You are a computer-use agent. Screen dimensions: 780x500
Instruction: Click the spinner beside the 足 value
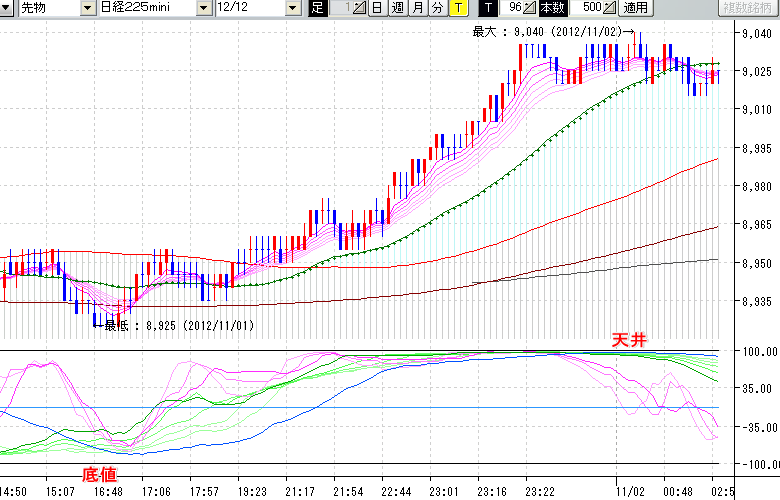pos(360,8)
